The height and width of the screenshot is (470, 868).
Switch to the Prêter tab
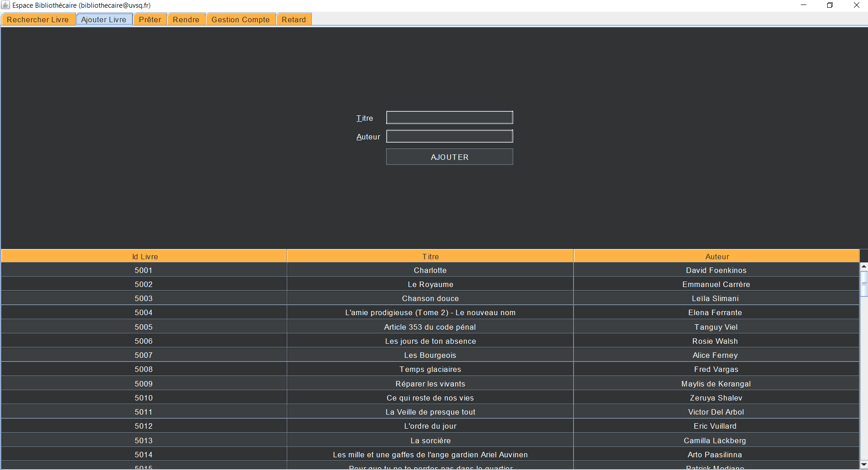click(150, 20)
